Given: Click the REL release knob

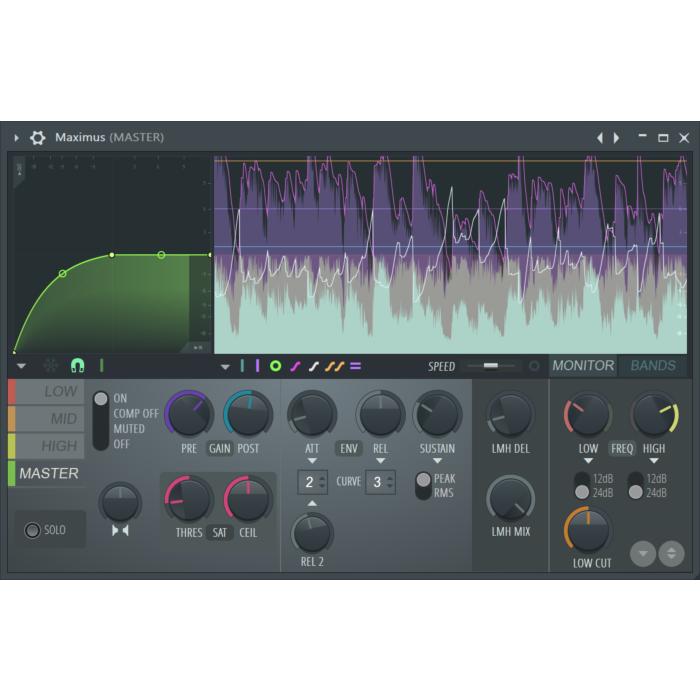Looking at the screenshot, I should click(x=380, y=414).
